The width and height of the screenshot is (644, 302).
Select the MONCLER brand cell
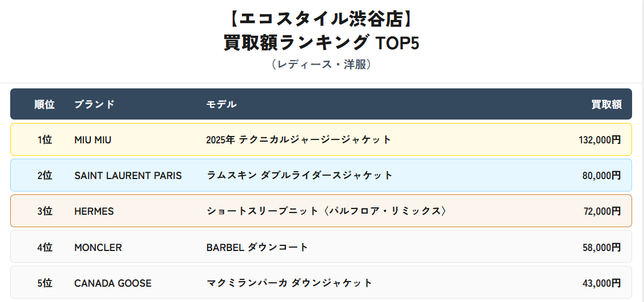[98, 248]
